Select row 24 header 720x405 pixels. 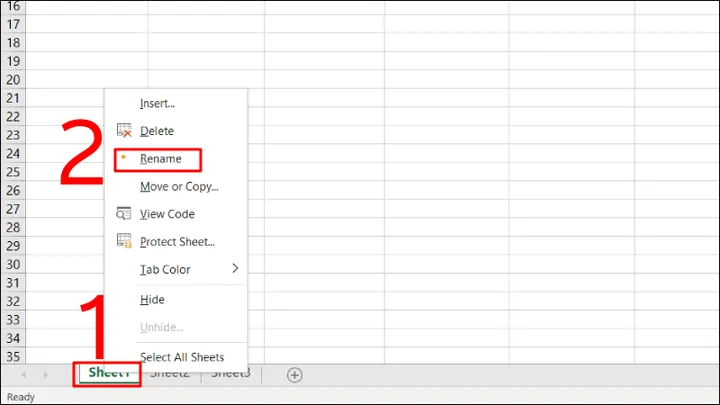click(x=13, y=153)
